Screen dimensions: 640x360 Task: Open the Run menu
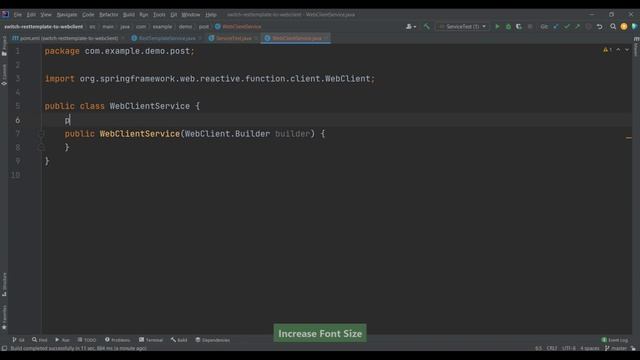tap(144, 14)
